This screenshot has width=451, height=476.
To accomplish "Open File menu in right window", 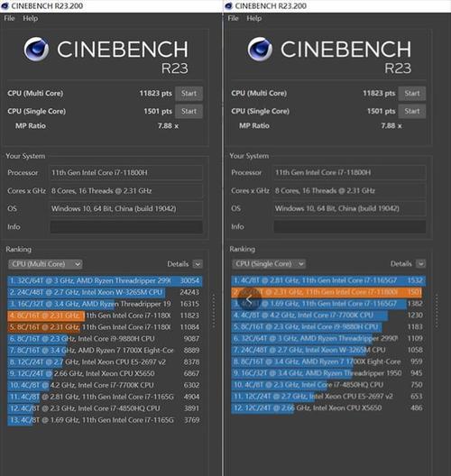I will [233, 18].
